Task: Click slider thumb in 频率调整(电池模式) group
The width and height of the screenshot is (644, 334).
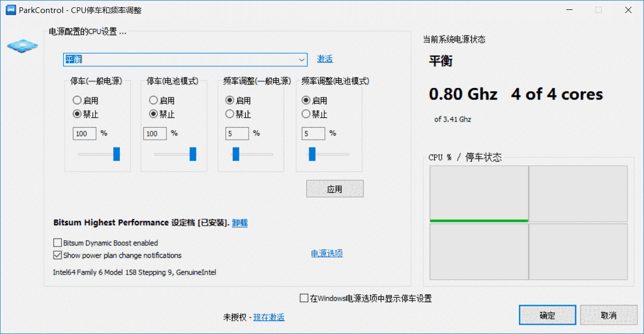Action: [312, 154]
